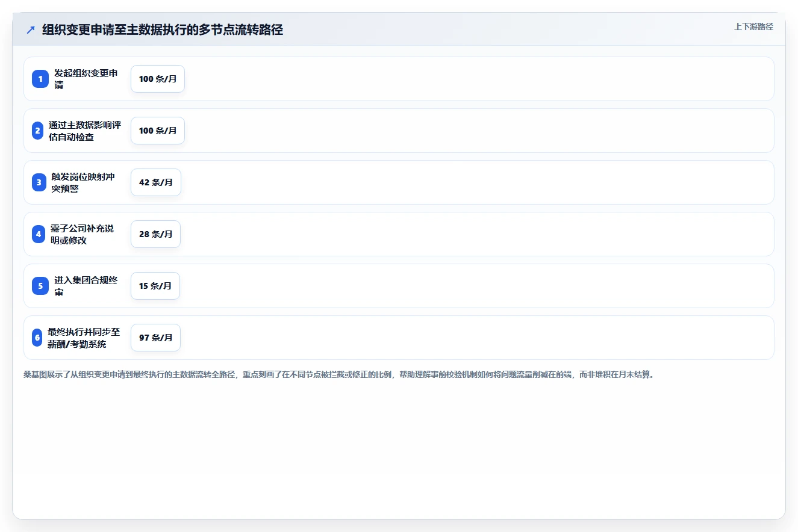Click the 42 条/月 value chip
The height and width of the screenshot is (532, 798).
click(156, 182)
